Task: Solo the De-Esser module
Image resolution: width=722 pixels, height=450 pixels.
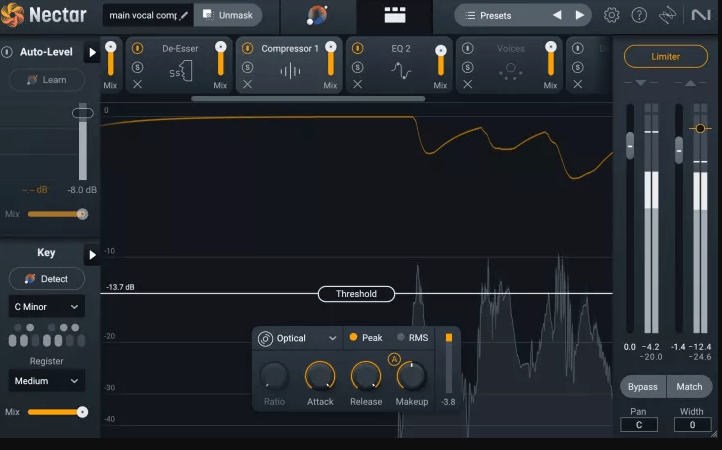Action: coord(137,67)
